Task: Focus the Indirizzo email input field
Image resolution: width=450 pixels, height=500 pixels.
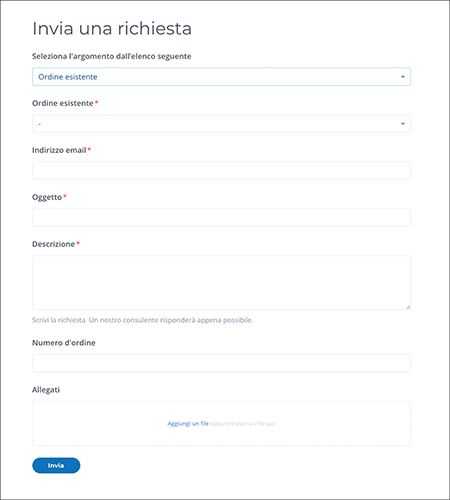Action: (x=221, y=171)
